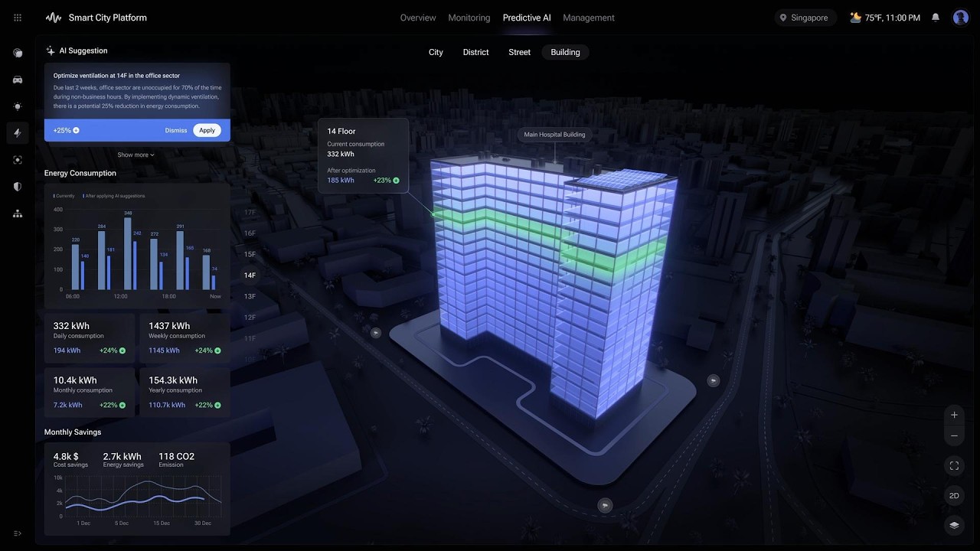The height and width of the screenshot is (551, 980).
Task: Click the green icon next to +23%
Action: coord(396,181)
